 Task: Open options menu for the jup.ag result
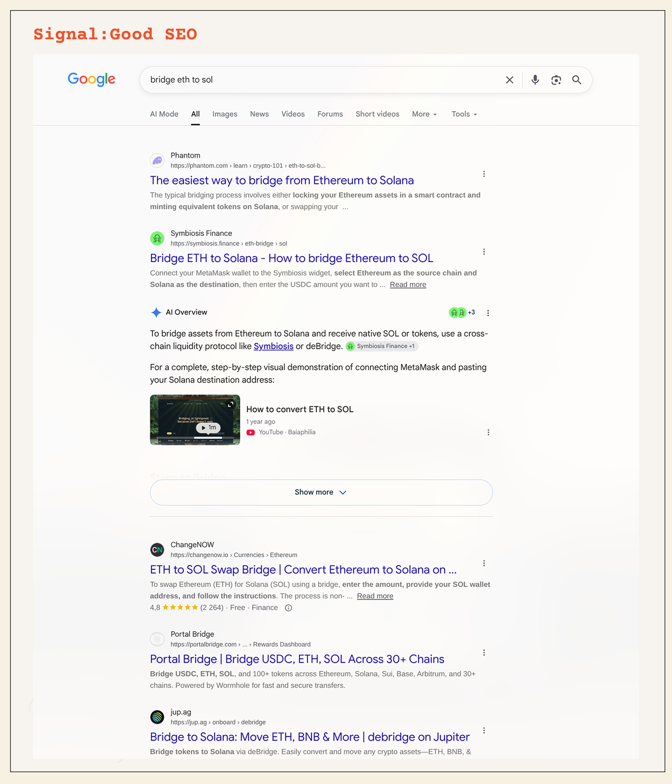484,730
